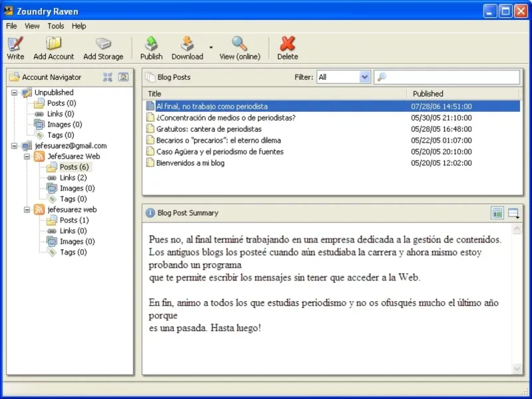This screenshot has width=532, height=399.
Task: Click the Tags (0) icon under JefeSuarez Web
Action: (x=52, y=199)
